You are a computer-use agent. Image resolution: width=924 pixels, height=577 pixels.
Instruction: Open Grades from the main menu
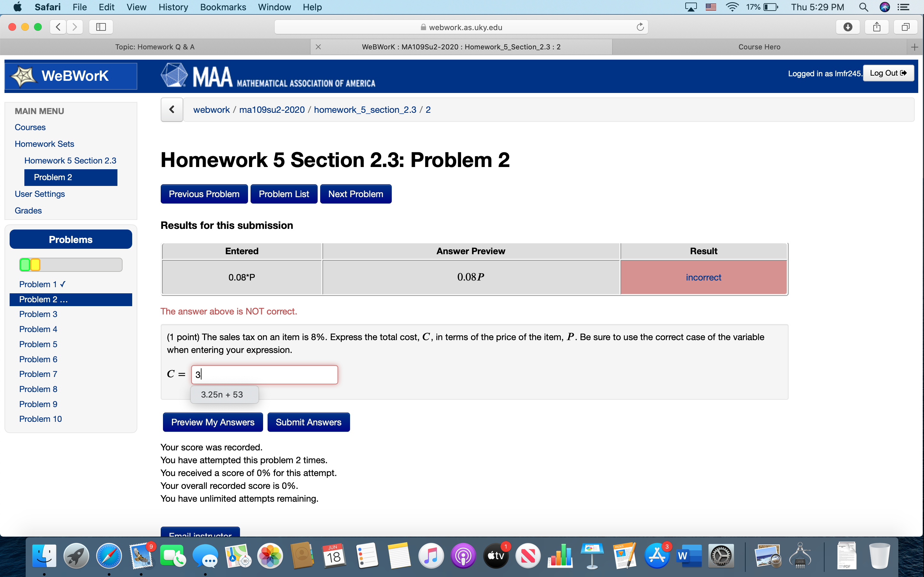pos(28,210)
